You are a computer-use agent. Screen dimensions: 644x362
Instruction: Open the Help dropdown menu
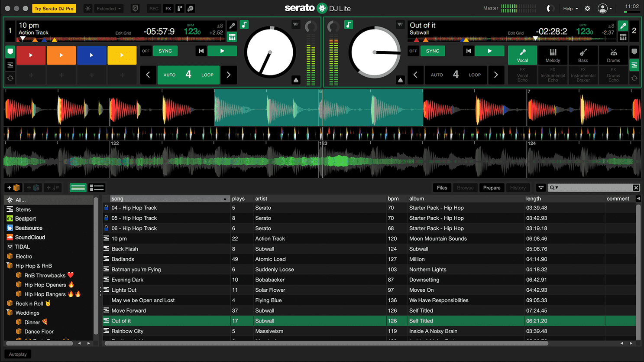point(570,8)
